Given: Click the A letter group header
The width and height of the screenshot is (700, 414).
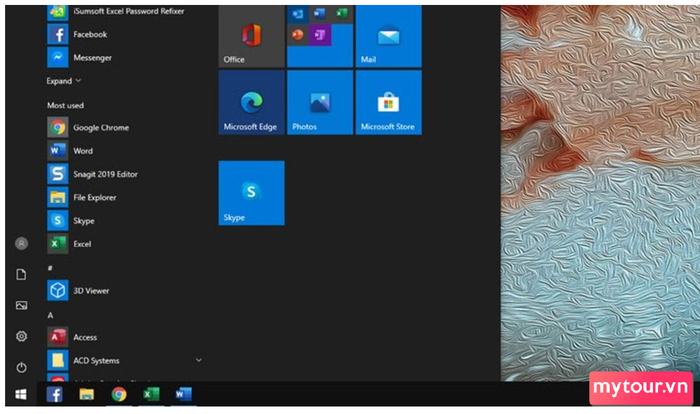Looking at the screenshot, I should [50, 315].
